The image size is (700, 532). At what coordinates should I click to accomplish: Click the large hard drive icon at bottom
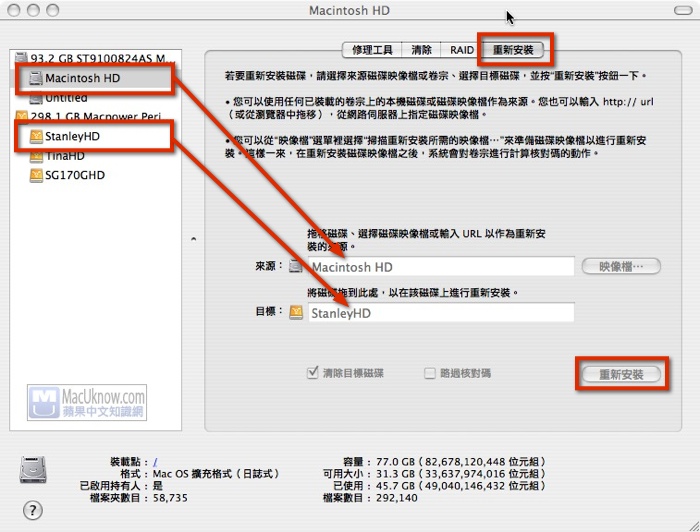33,470
